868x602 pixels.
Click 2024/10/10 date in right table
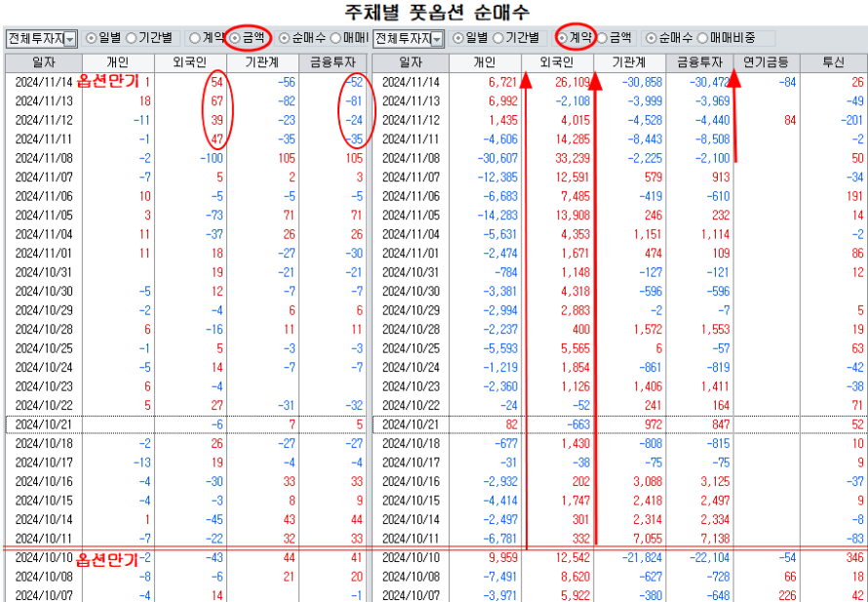tap(411, 557)
